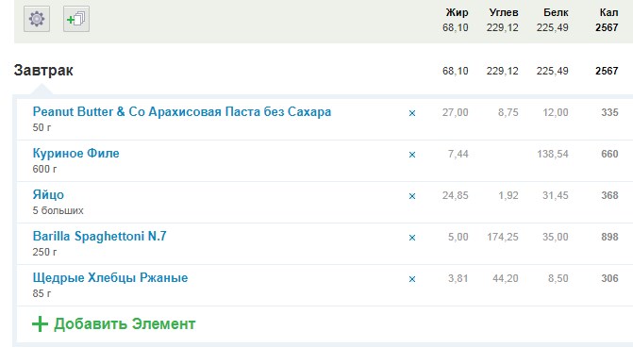The height and width of the screenshot is (364, 633).
Task: Remove Яйцо entry with X icon
Action: (x=412, y=196)
